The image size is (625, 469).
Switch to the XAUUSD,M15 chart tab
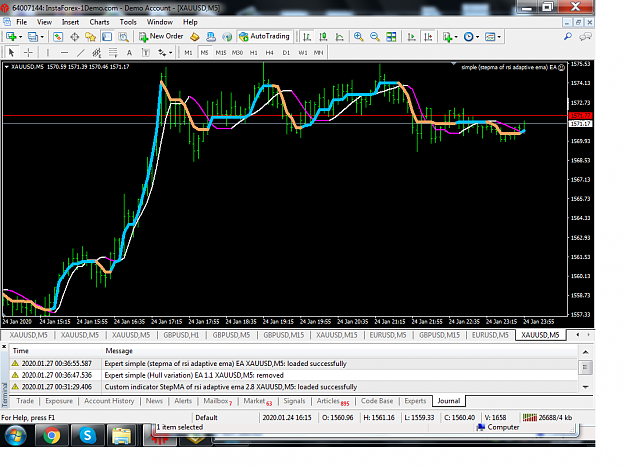tap(337, 335)
